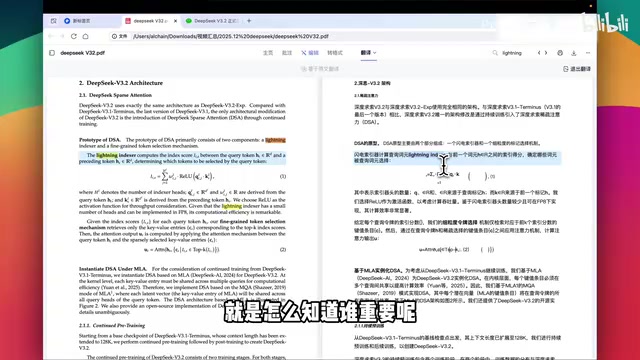Viewport: 640px width, 360px height.
Task: Toggle the sidebar icon beside deepseek V32.pdf
Action: pos(52,53)
